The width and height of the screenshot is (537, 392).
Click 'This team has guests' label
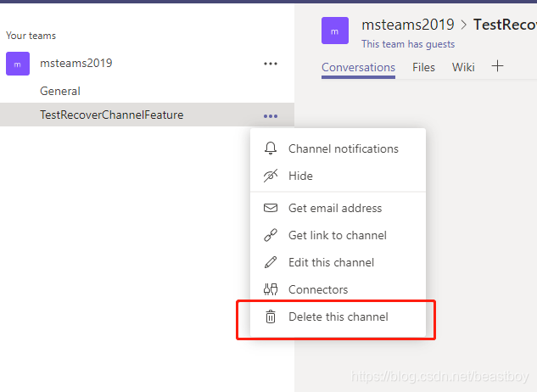click(408, 44)
